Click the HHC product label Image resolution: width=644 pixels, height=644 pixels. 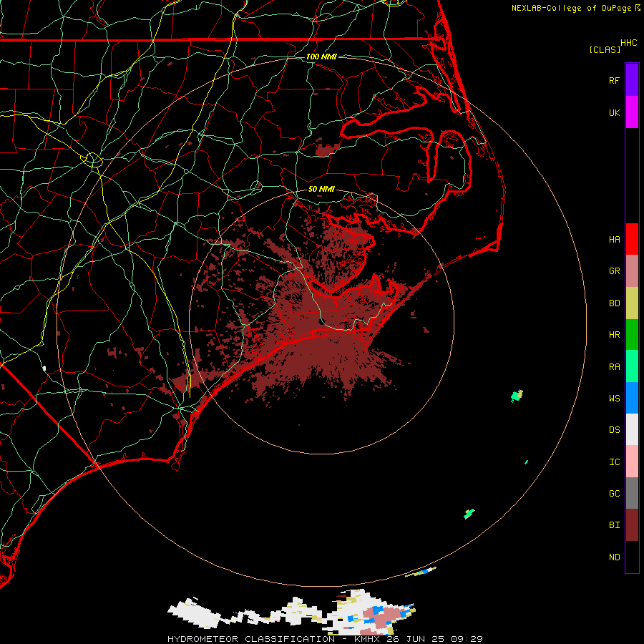[x=628, y=43]
